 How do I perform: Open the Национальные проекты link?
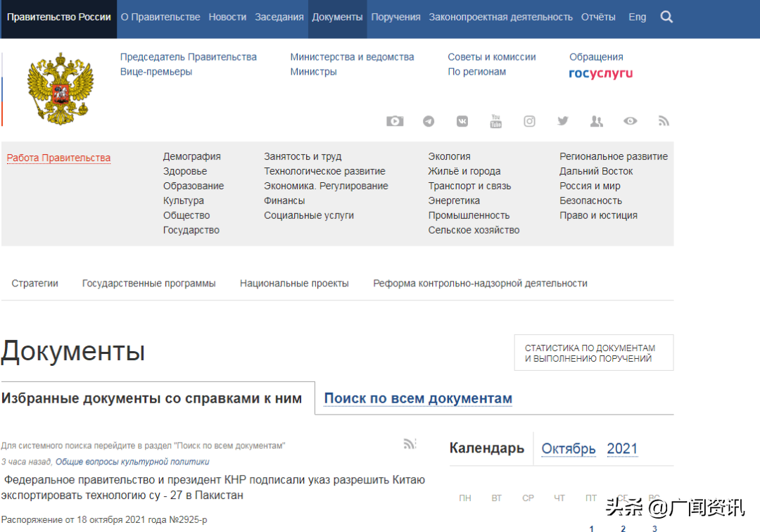point(294,284)
